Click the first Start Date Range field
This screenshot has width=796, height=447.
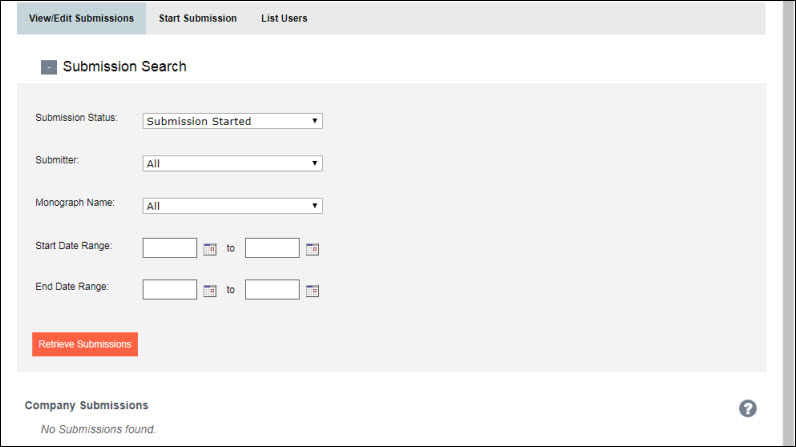tap(170, 248)
